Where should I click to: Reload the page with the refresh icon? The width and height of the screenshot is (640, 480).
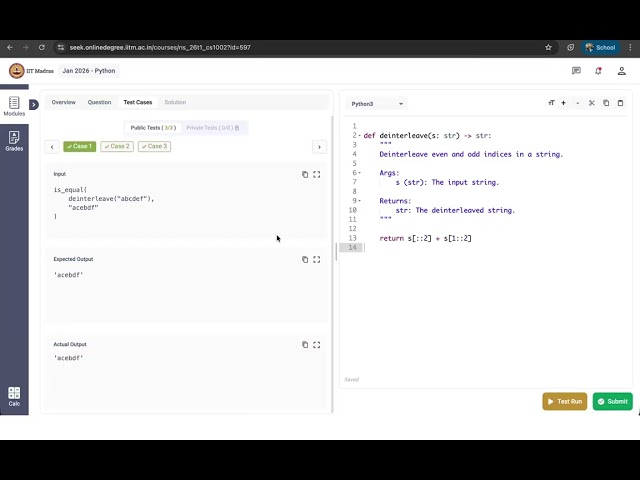click(42, 47)
